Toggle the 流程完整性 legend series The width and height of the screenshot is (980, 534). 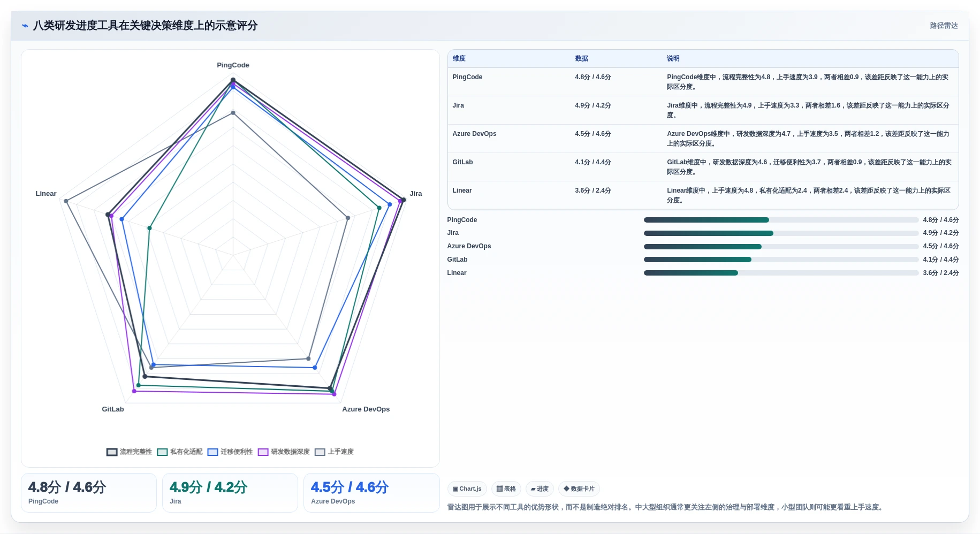(x=129, y=452)
